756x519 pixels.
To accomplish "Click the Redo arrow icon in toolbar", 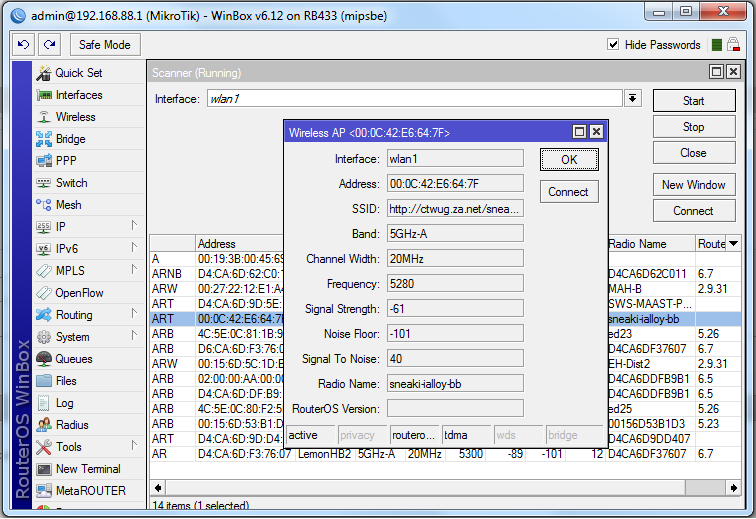I will tap(49, 45).
